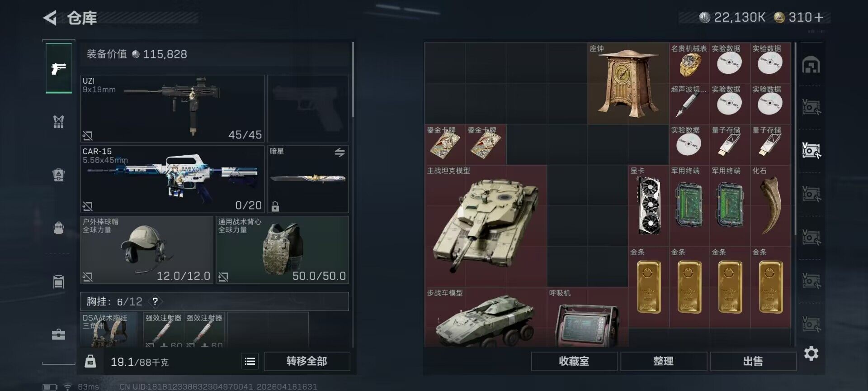Screen dimensions: 868x391
Task: Click the help question mark beside 胸挂
Action: [x=155, y=301]
